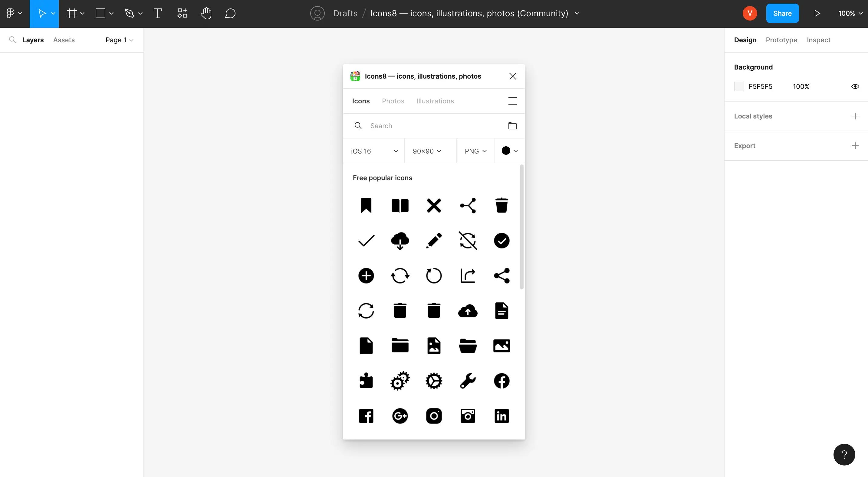Select the Hand/Pan tool
868x477 pixels.
[x=205, y=14]
